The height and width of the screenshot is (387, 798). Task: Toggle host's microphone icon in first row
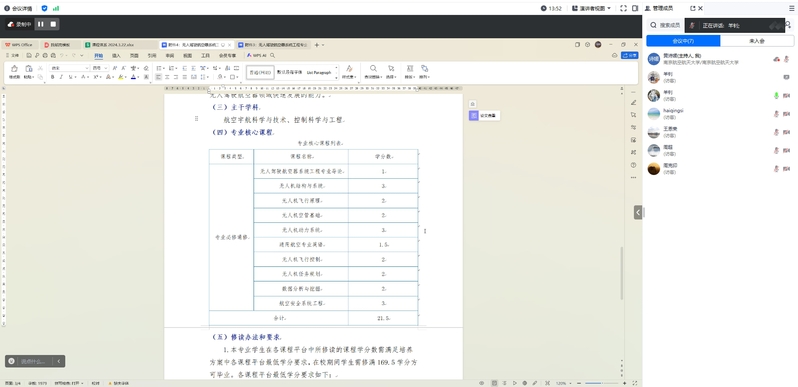click(786, 59)
